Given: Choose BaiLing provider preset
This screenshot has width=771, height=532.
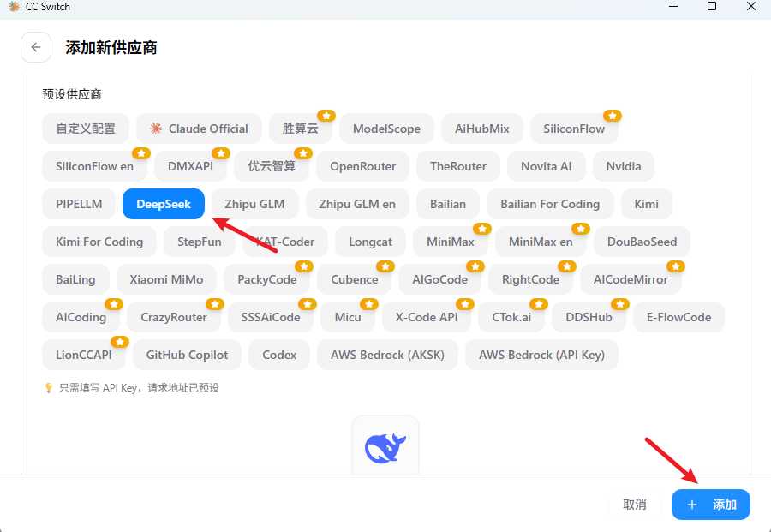Looking at the screenshot, I should pyautogui.click(x=75, y=280).
